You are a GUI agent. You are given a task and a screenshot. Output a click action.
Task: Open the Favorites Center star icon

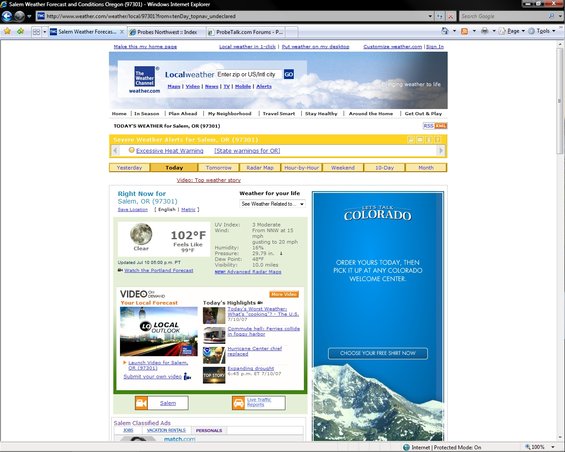pyautogui.click(x=7, y=32)
